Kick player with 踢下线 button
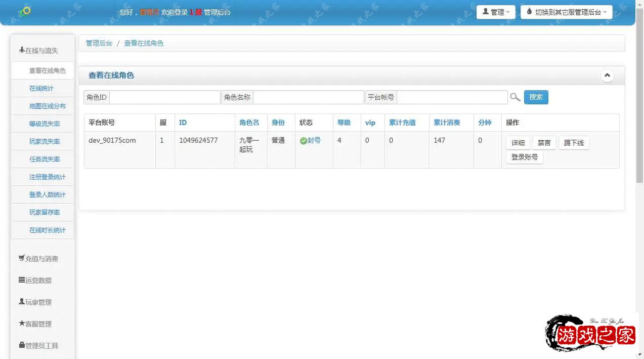 574,143
